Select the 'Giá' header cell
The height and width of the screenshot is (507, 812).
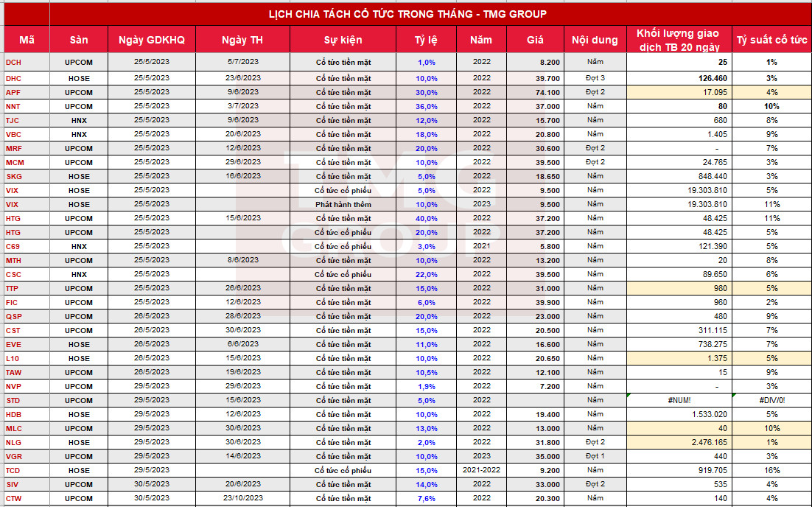coord(535,40)
